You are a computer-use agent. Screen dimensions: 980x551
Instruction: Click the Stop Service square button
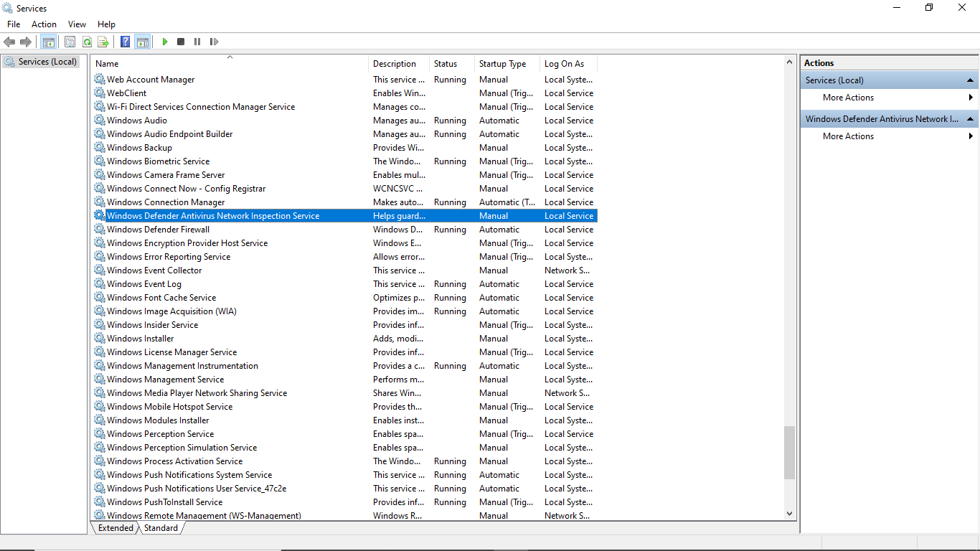pyautogui.click(x=181, y=42)
